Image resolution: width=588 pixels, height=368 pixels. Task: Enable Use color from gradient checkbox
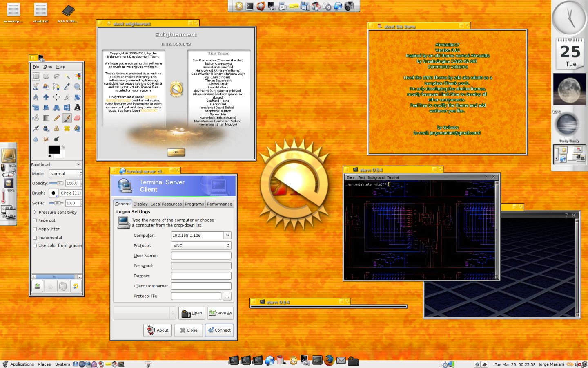coord(35,246)
